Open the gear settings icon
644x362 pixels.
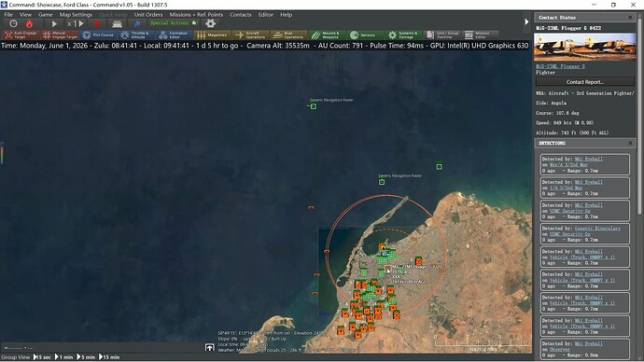[210, 23]
